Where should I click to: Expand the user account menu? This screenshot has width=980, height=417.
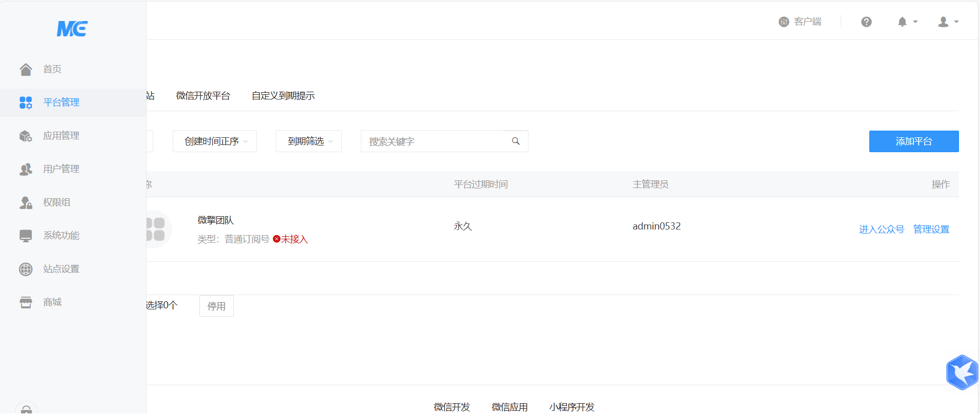click(948, 22)
